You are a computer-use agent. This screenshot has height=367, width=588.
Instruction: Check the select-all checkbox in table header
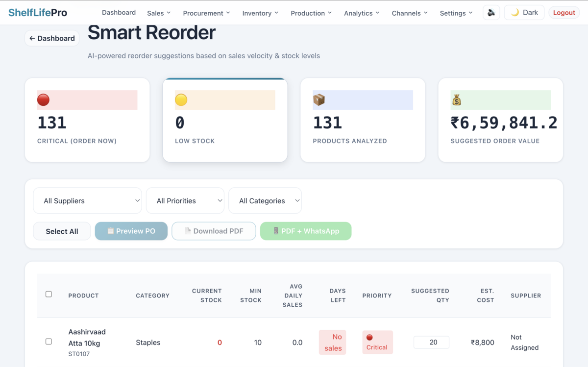[x=49, y=294]
